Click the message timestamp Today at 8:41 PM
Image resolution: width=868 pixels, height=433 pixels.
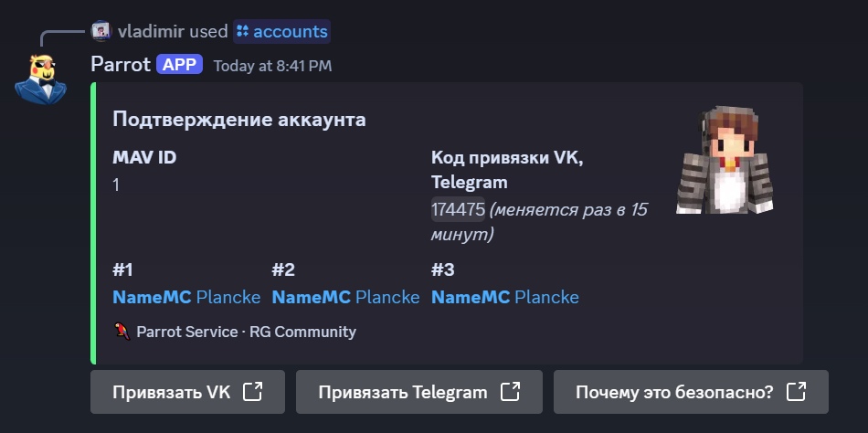(x=272, y=66)
